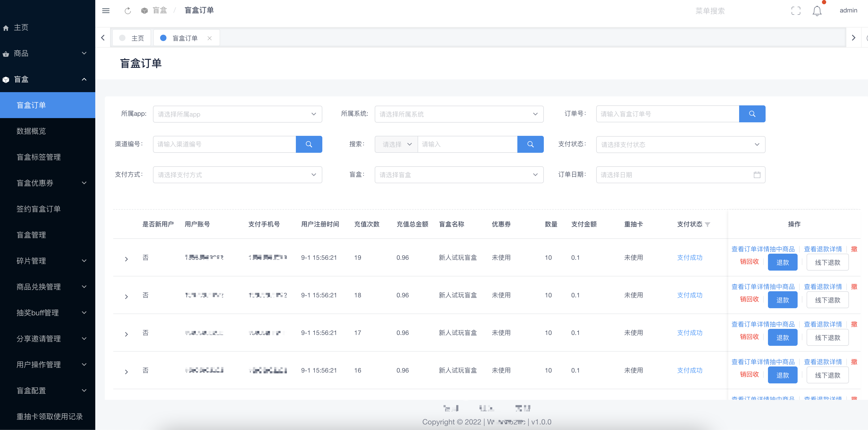Open the admin user menu
The width and height of the screenshot is (868, 430).
tap(848, 10)
